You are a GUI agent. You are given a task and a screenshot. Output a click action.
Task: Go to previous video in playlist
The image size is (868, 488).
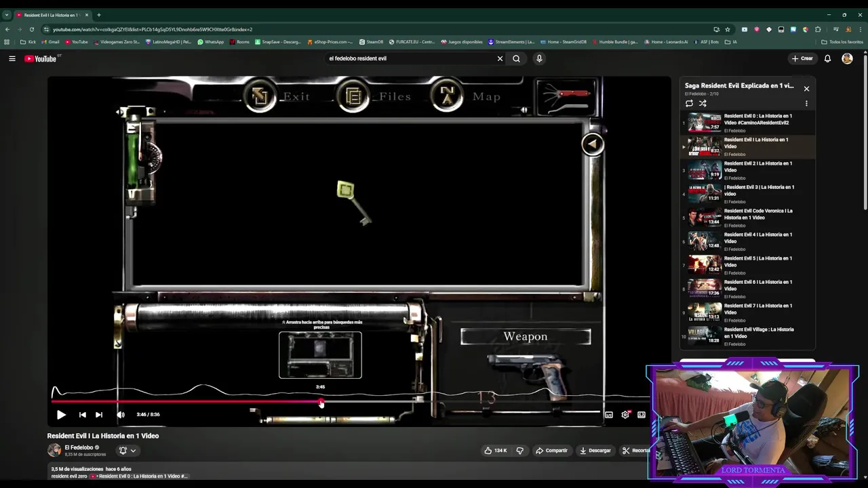tap(82, 415)
